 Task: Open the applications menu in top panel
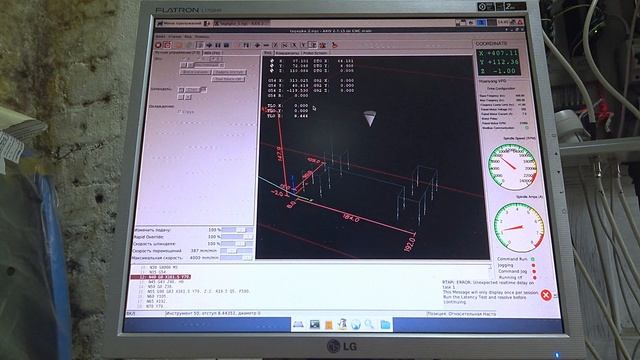179,23
